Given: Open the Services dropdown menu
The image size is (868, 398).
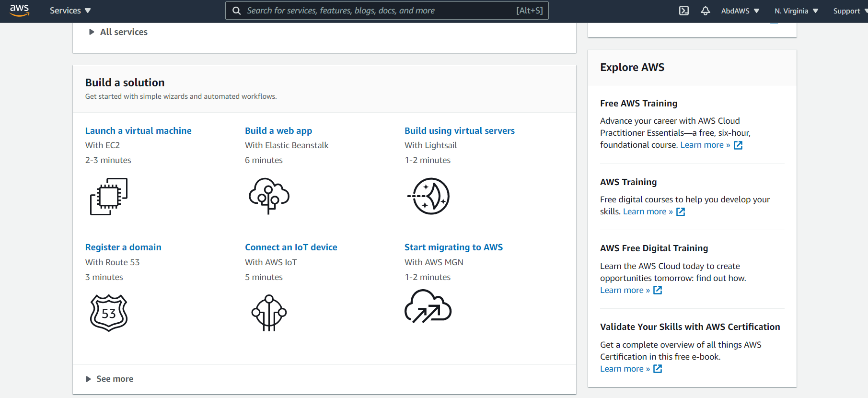Looking at the screenshot, I should tap(70, 11).
